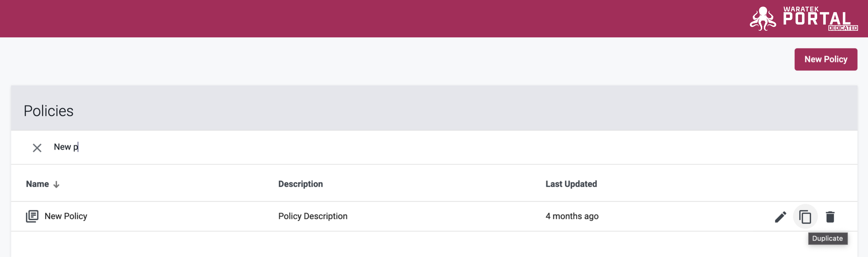Open the New Policy row name
Viewport: 868px width, 257px height.
tap(66, 216)
